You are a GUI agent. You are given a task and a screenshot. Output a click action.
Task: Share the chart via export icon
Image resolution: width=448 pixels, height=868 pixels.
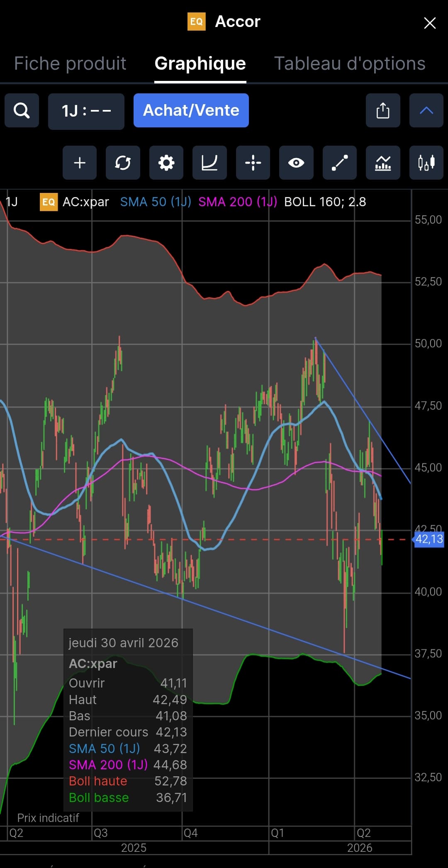coord(383,110)
